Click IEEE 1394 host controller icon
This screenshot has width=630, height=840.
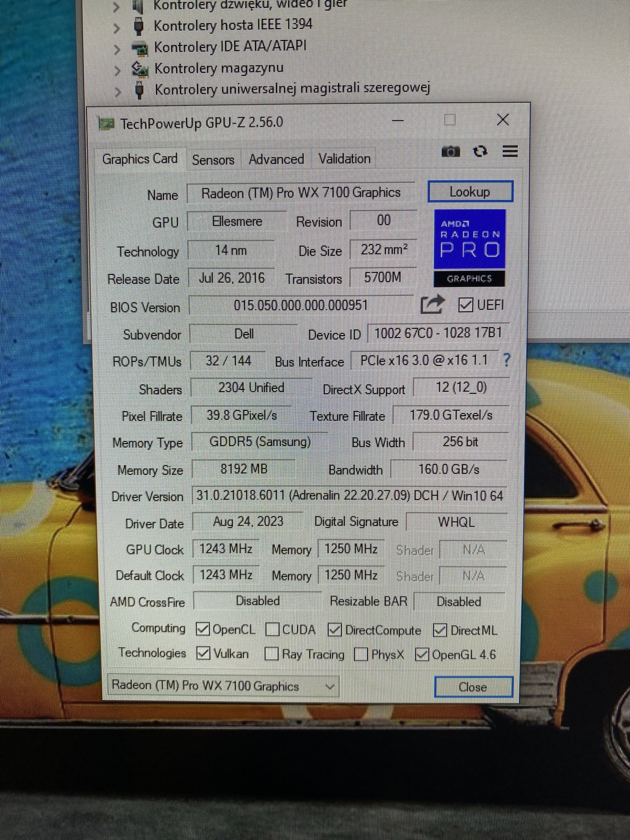click(x=139, y=26)
